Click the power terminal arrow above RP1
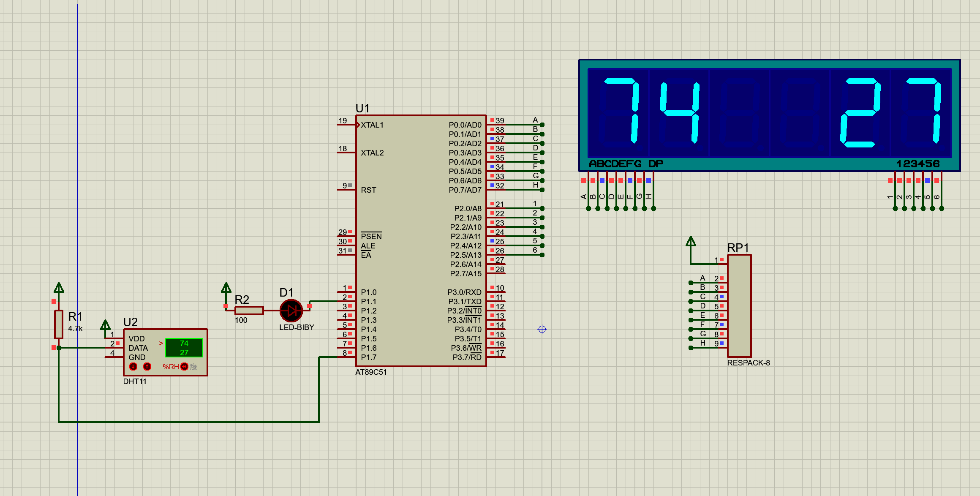Screen dimensions: 980x496 point(691,242)
